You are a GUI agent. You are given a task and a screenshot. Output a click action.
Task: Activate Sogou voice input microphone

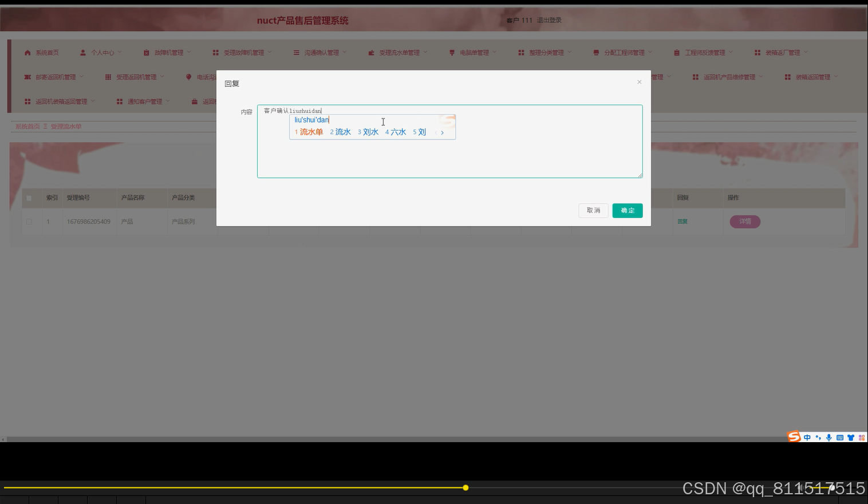point(828,437)
